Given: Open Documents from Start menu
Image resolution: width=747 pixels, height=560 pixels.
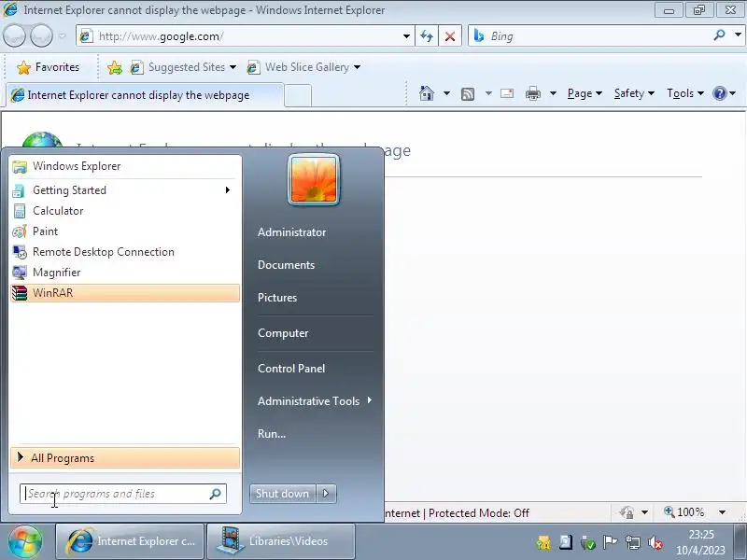Looking at the screenshot, I should click(286, 265).
